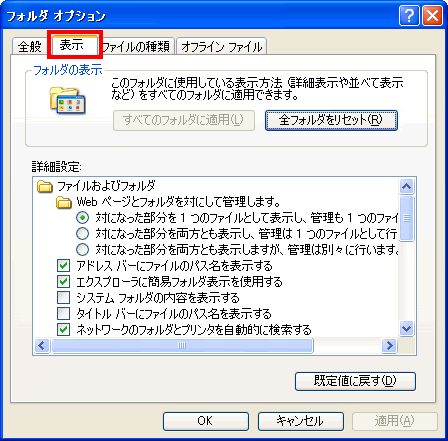Select 対になった部分を両方とも表示しますが、管理は別々 radio option

[x=82, y=249]
